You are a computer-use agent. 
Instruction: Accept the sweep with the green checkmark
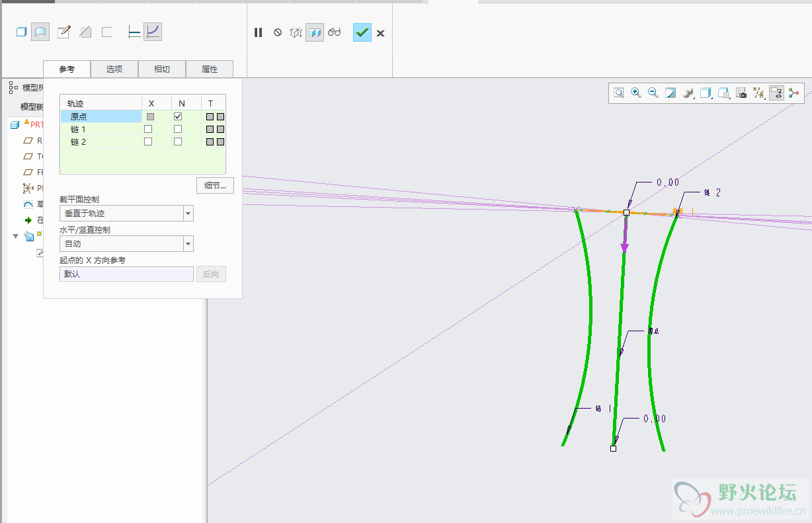362,32
